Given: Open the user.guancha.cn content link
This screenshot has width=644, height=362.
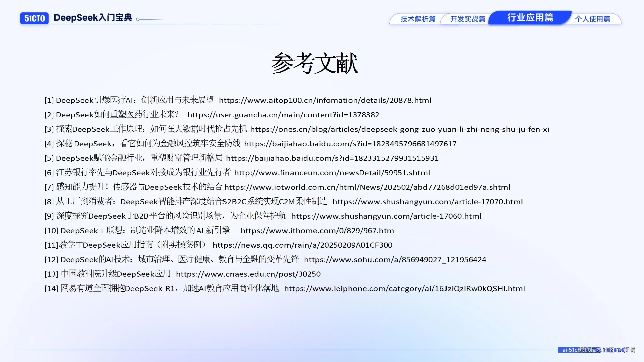Looking at the screenshot, I should 283,115.
